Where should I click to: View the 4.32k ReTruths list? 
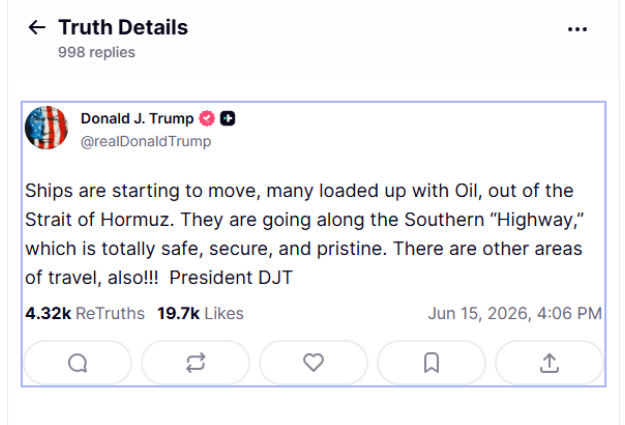(x=85, y=313)
